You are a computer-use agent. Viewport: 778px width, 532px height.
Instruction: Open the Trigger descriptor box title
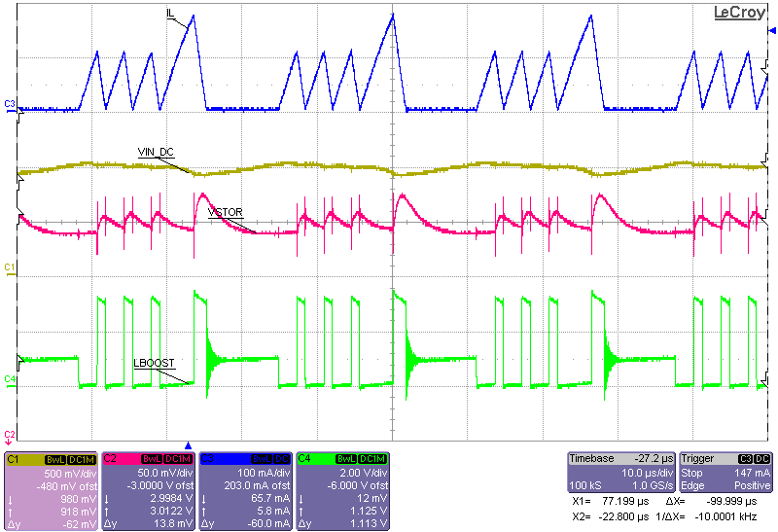click(697, 458)
